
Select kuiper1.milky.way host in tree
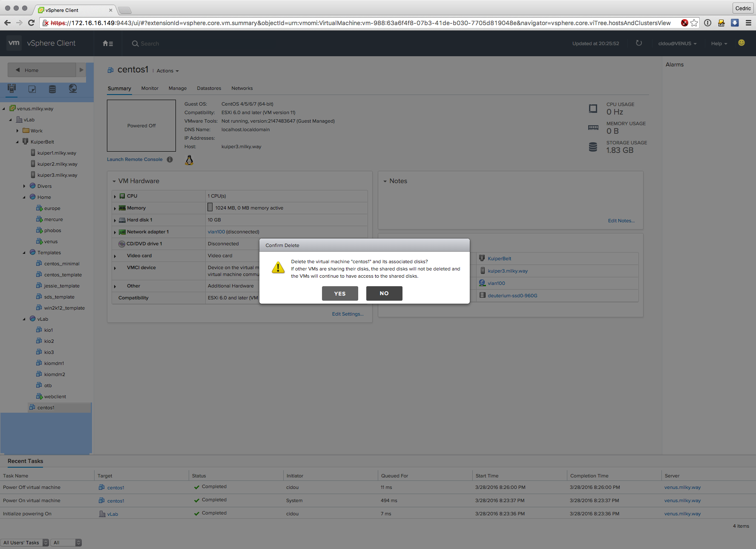click(56, 153)
